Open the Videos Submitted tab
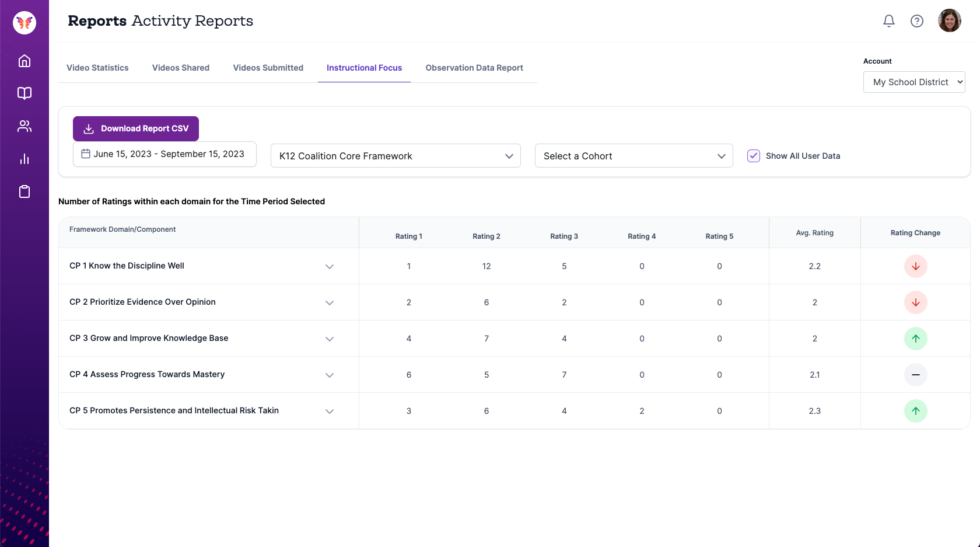The height and width of the screenshot is (547, 980). [x=268, y=68]
